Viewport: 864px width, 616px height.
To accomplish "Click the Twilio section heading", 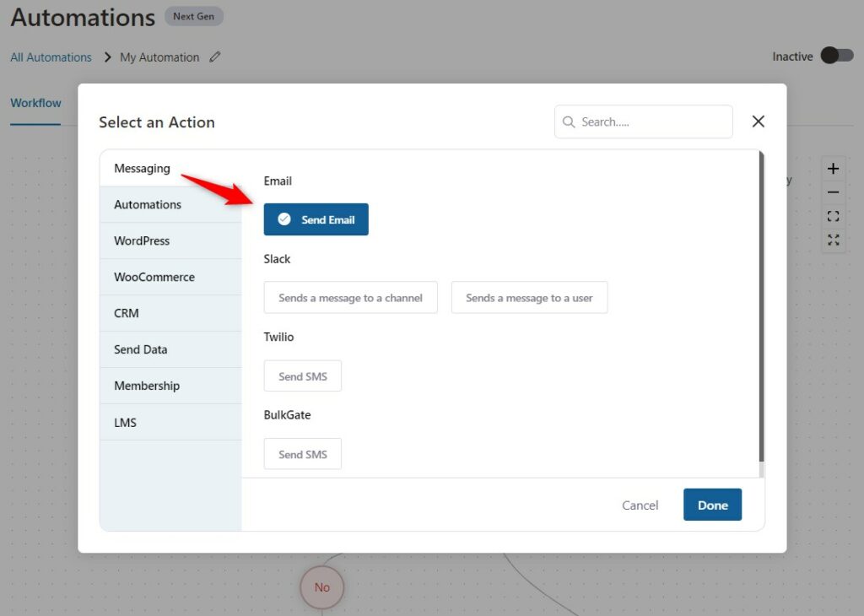I will coord(278,337).
